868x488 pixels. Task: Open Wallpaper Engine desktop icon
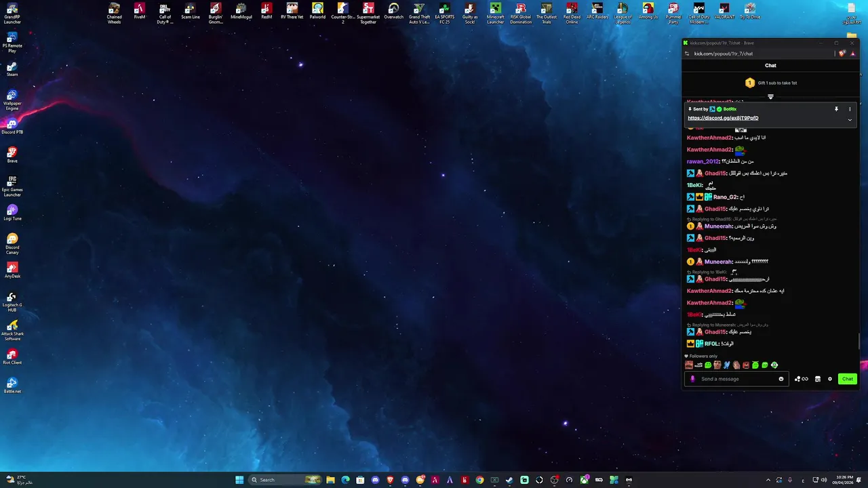[12, 100]
